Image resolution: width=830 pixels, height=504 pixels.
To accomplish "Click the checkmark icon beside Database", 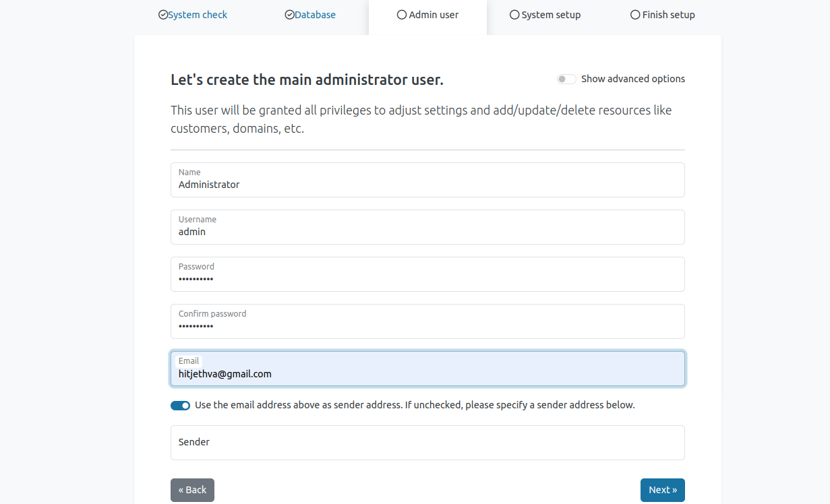I will (x=289, y=15).
